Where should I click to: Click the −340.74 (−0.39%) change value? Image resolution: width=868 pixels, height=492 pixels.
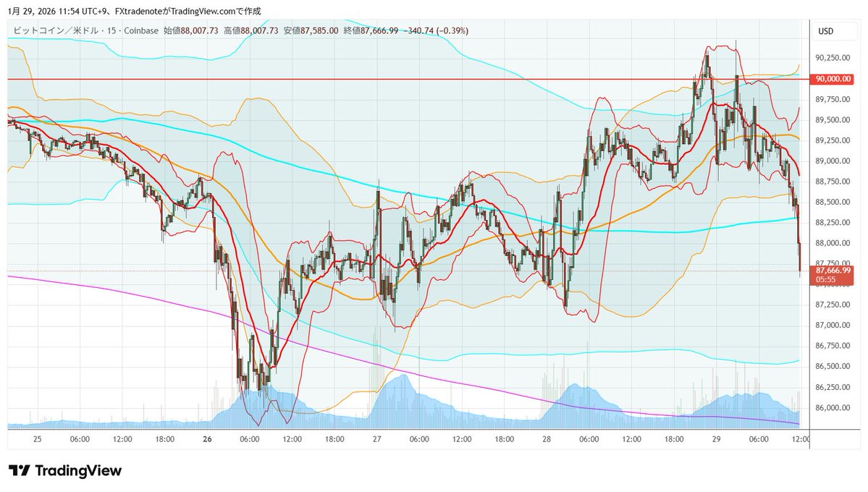pos(436,30)
